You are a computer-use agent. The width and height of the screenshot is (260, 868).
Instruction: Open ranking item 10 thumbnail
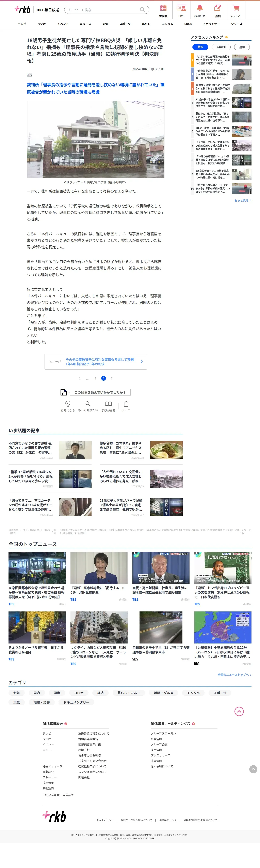[x=242, y=188]
